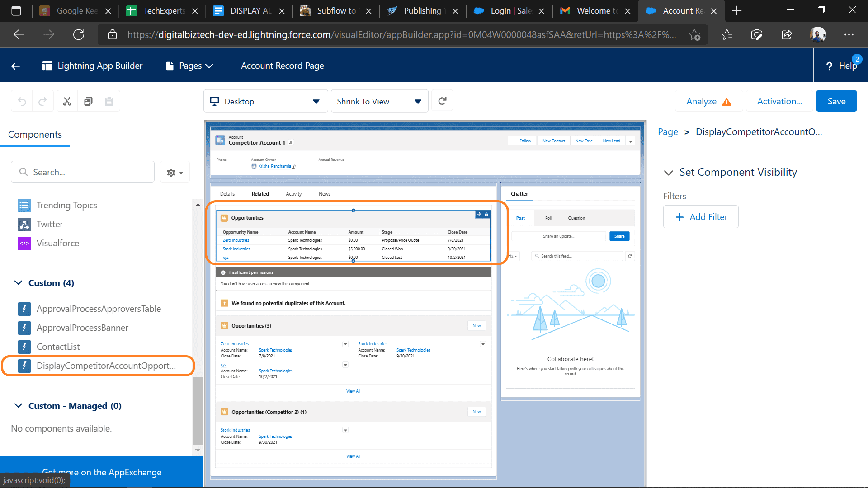Click the components Search field

(83, 172)
